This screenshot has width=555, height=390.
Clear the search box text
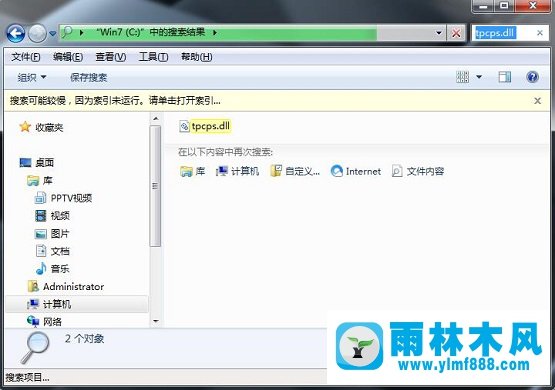tap(540, 33)
